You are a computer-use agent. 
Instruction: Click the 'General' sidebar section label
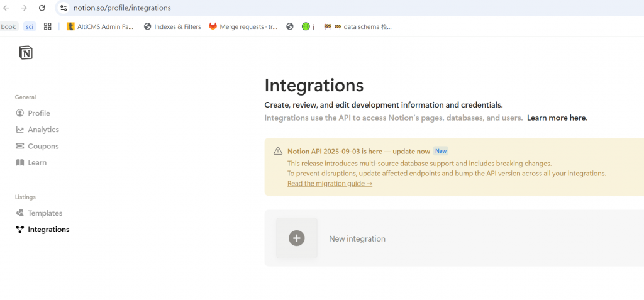[x=25, y=97]
